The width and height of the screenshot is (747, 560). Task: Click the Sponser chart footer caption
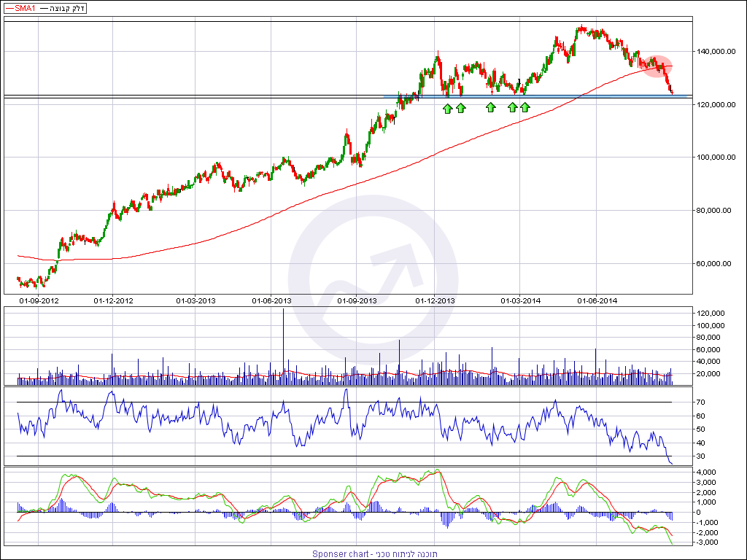click(x=374, y=554)
